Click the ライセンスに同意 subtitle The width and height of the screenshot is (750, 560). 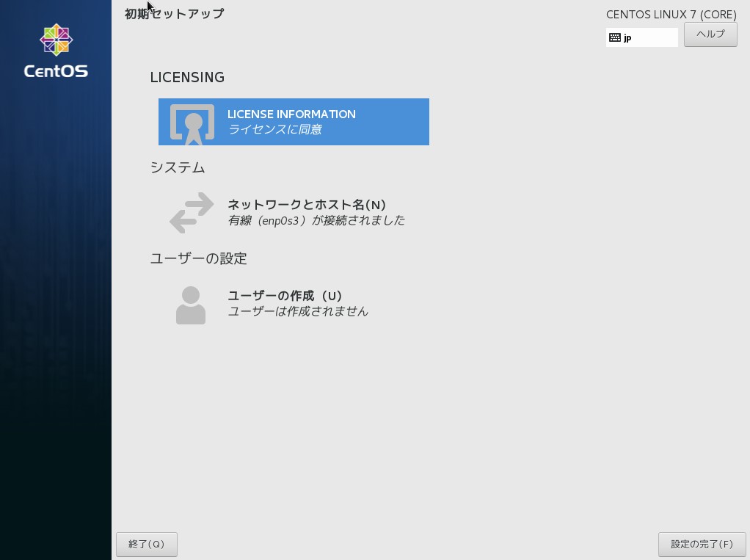[x=274, y=130]
